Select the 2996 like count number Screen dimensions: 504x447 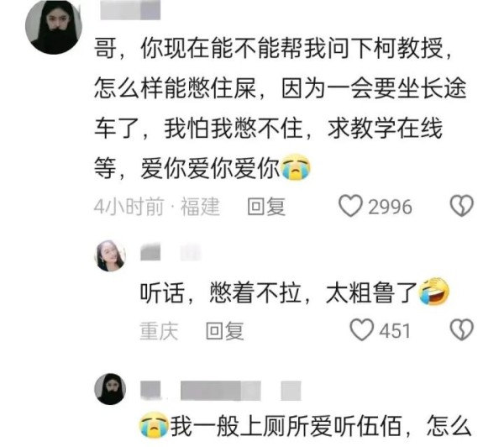click(x=390, y=207)
